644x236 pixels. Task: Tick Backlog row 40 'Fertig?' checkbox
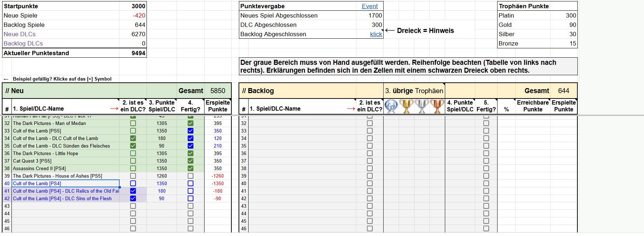point(486,183)
